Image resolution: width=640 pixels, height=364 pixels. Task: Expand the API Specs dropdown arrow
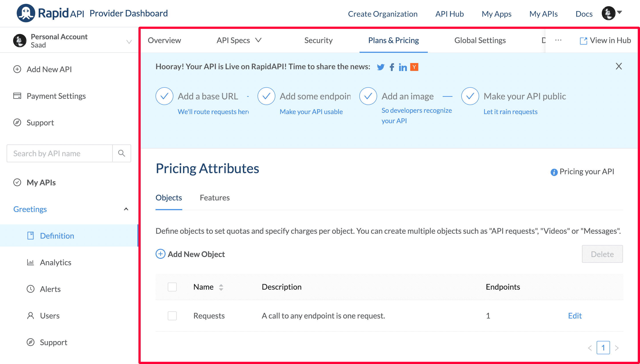[258, 40]
